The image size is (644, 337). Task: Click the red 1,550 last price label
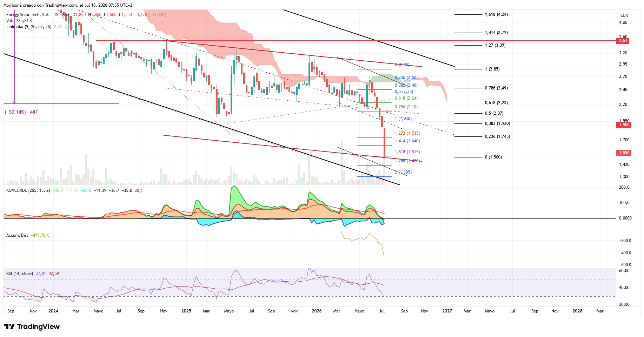coord(624,153)
